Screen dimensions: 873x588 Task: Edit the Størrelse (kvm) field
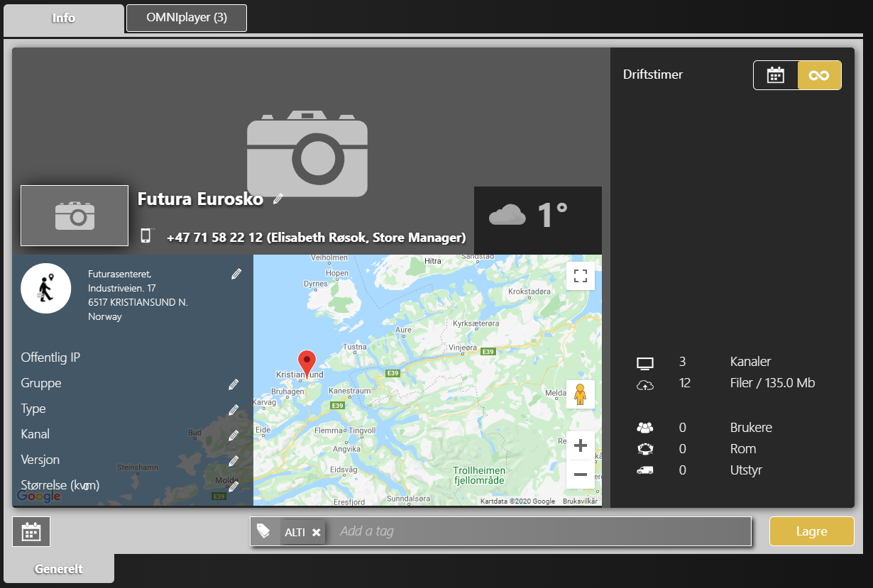click(234, 487)
